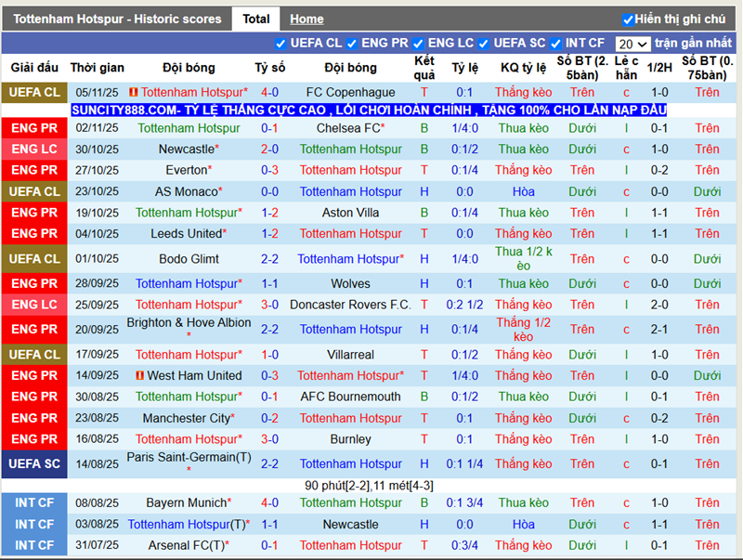Select the Giải đấu column header
Viewport: 743px width, 560px height.
(34, 68)
